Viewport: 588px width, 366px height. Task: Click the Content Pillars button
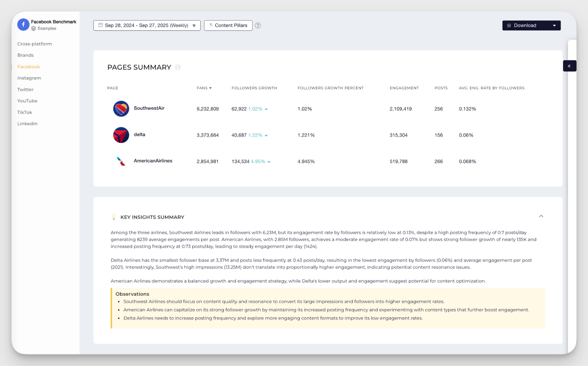coord(228,26)
